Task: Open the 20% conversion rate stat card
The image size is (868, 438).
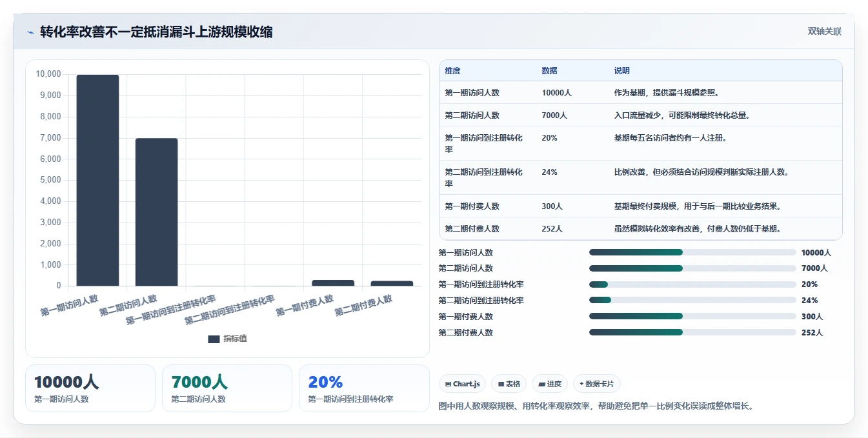Action: [x=364, y=388]
